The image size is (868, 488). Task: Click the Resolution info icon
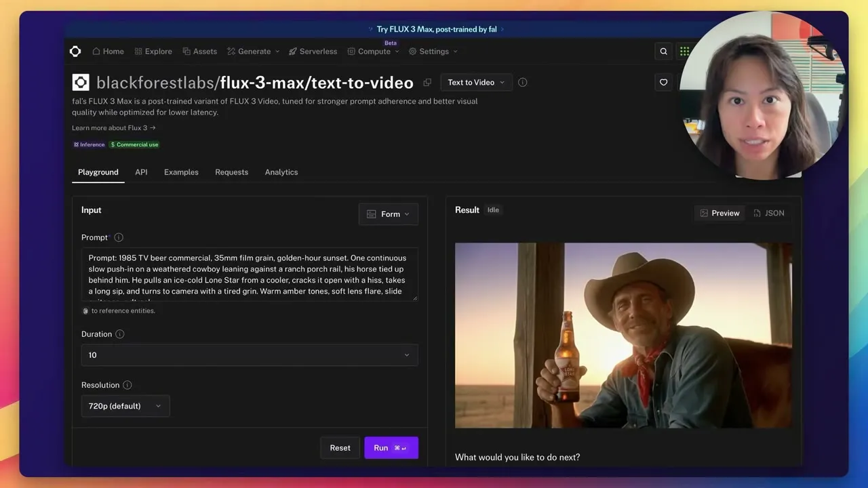127,385
